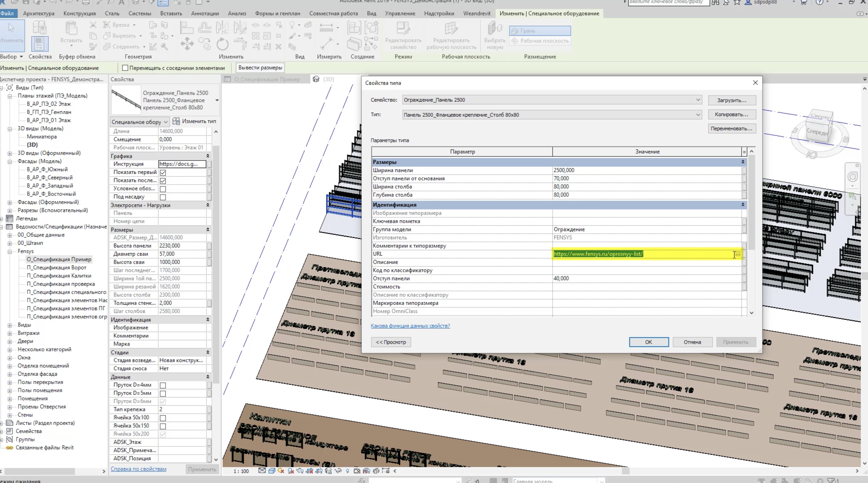Open the Annotate ribbon tab

(x=204, y=13)
